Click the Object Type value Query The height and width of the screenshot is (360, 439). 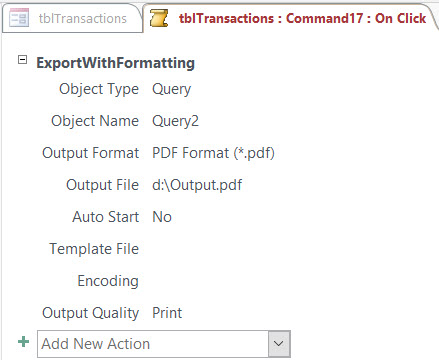(171, 89)
